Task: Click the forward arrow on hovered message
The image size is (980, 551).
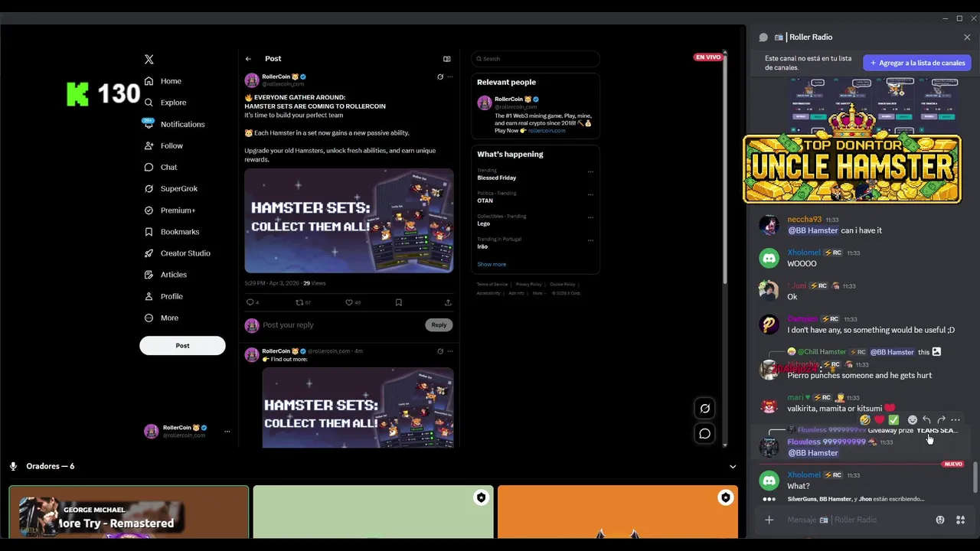Action: (x=941, y=420)
